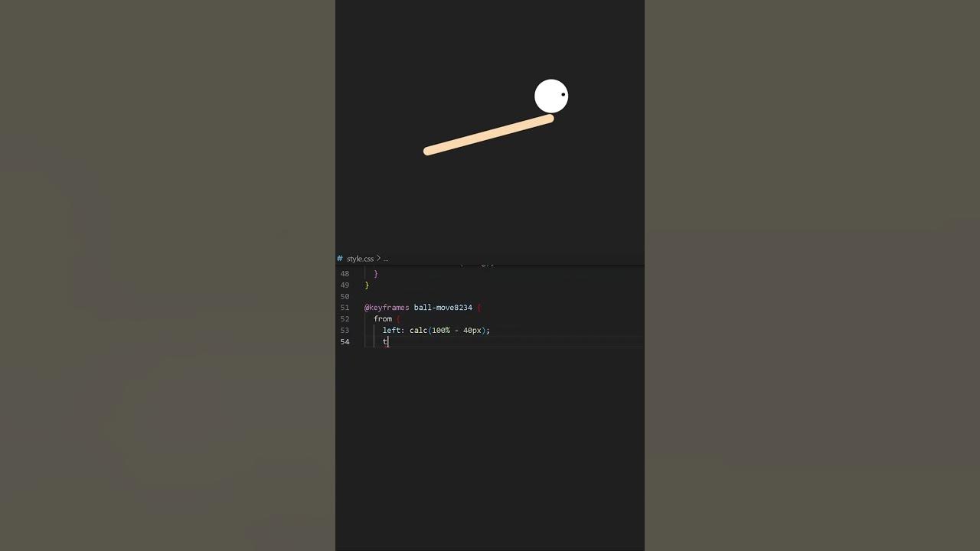Click the 'from' keyframe selector
980x551 pixels.
[x=383, y=319]
